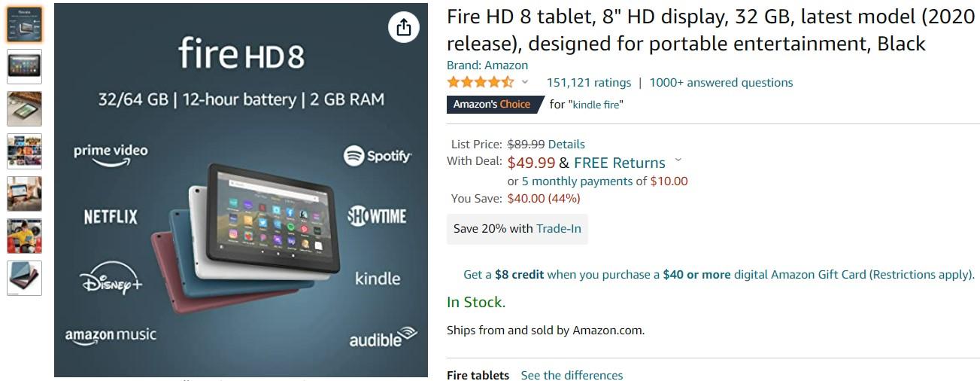980x381 pixels.
Task: Click the Trade-In link
Action: tap(558, 228)
